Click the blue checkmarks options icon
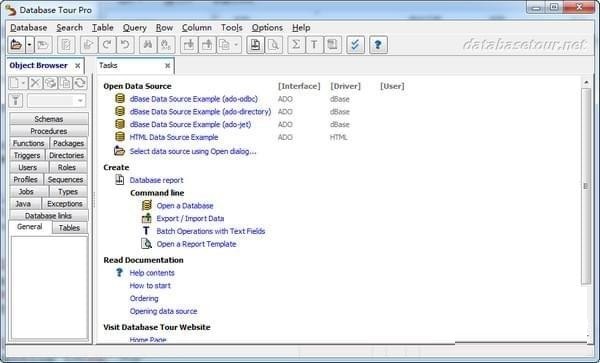Screen dimensions: 600x363 (355, 45)
